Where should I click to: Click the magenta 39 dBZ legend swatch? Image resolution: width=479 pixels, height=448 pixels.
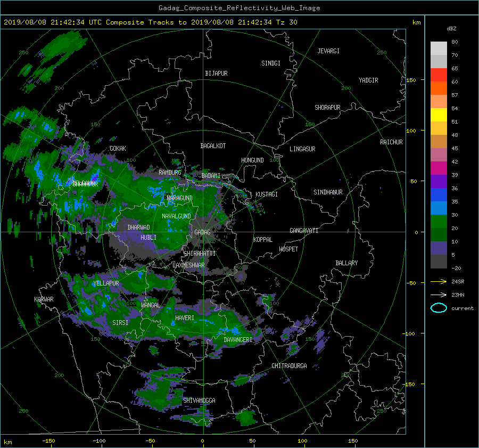[x=439, y=168]
